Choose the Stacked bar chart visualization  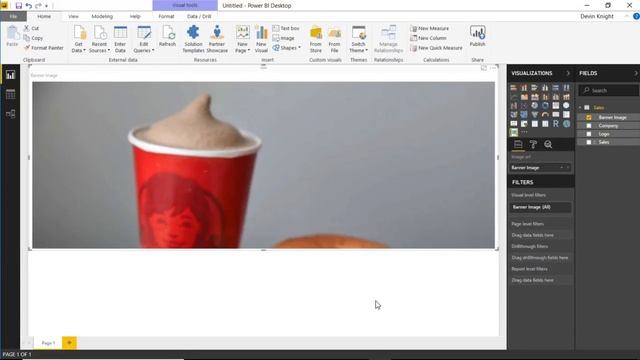[x=514, y=87]
